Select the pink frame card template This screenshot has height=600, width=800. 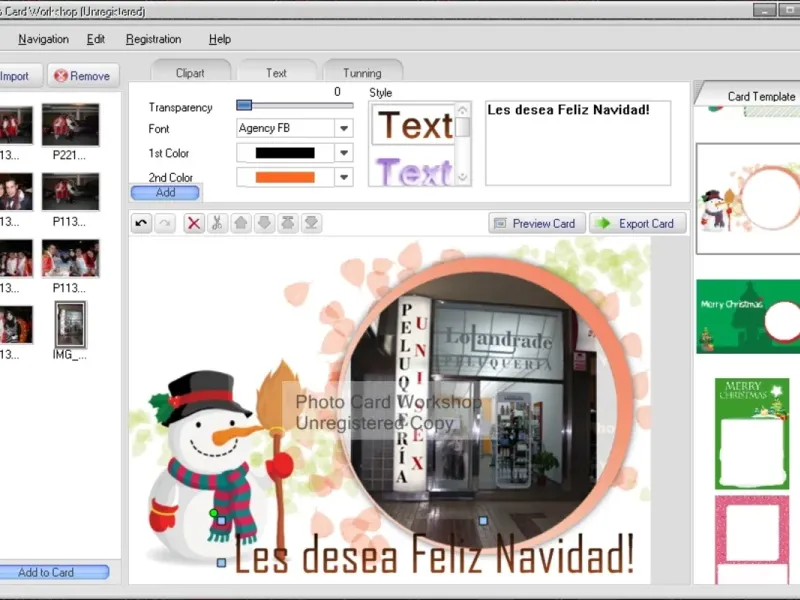(x=752, y=540)
